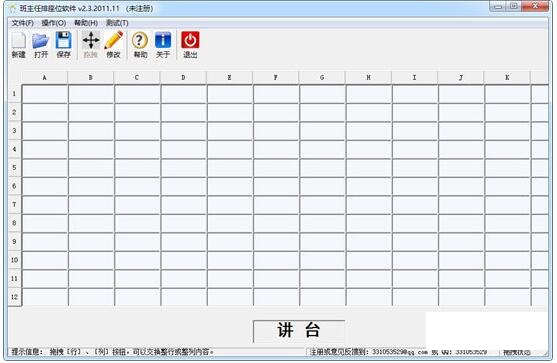This screenshot has width=557, height=363.
Task: Select seat cell at column K row 12
Action: (508, 297)
